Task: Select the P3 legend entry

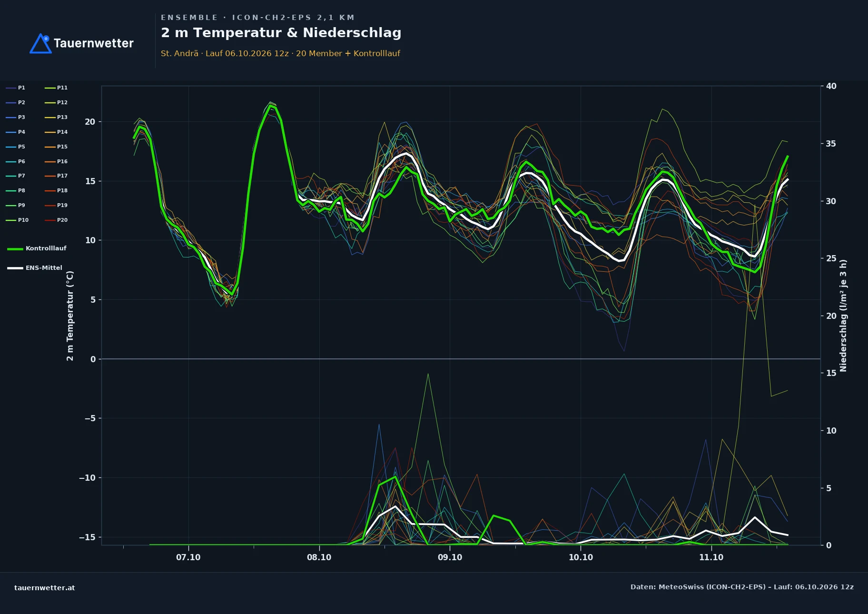Action: coord(16,117)
